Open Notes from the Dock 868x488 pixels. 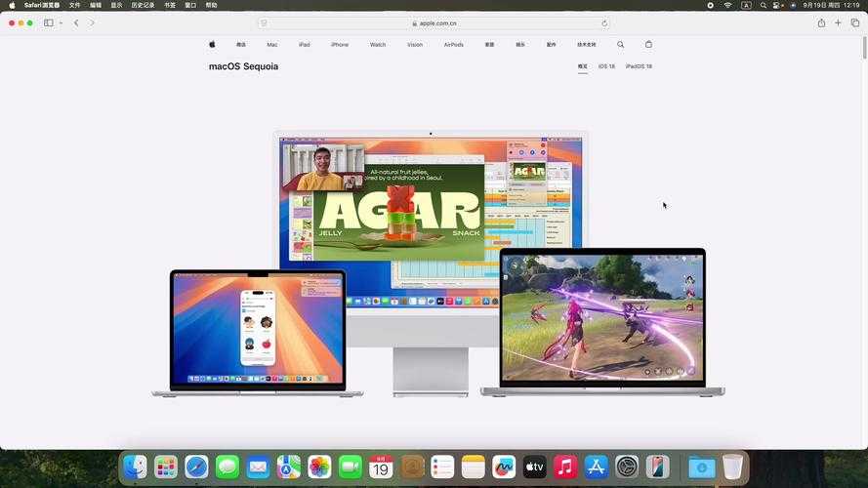point(474,468)
